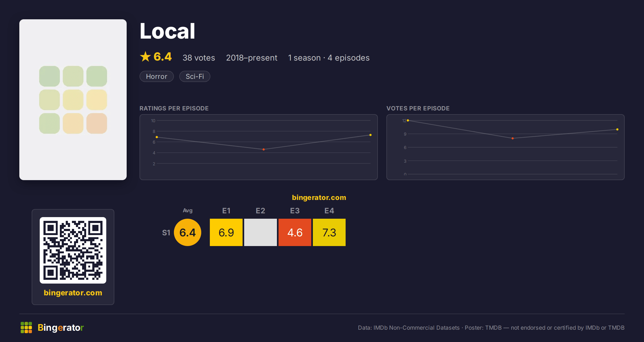Open bingerator.com link above episode grid
The height and width of the screenshot is (342, 644).
click(x=319, y=198)
